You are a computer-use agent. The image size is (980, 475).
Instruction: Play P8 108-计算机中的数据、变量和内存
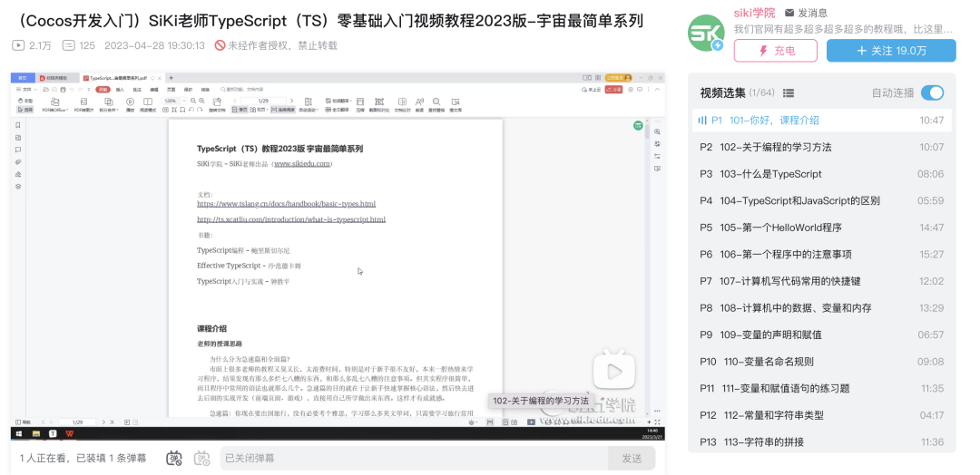click(822, 308)
